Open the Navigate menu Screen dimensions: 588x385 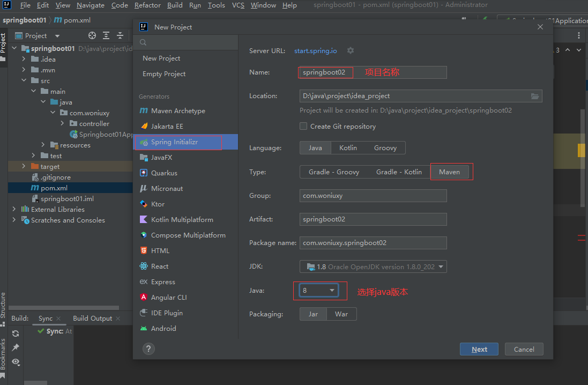(91, 5)
